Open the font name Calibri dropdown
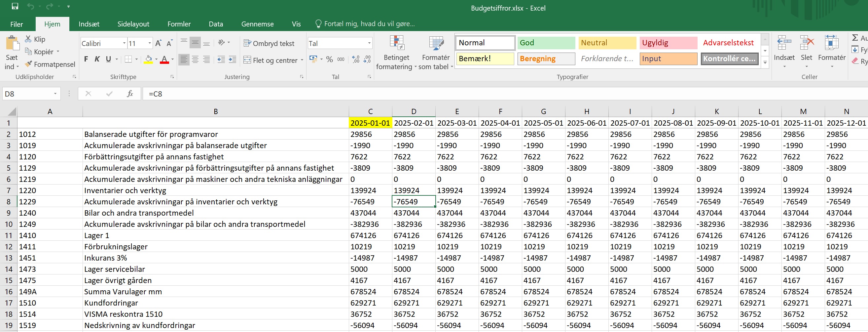 [124, 43]
